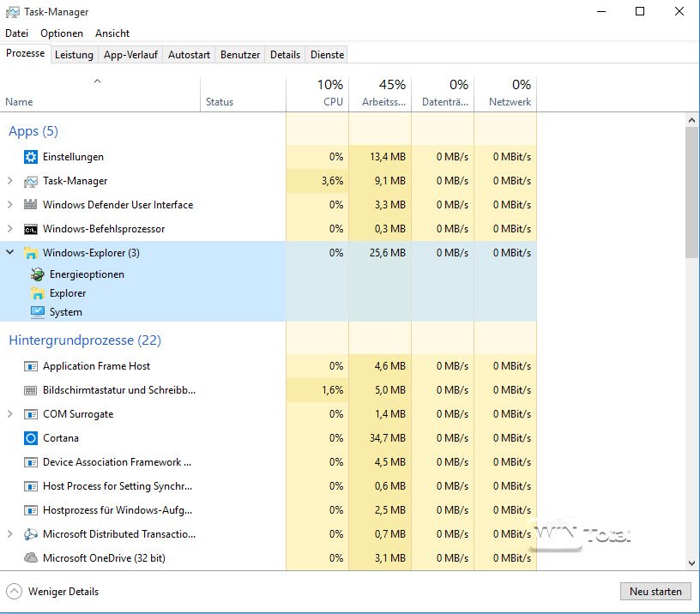This screenshot has width=700, height=614.
Task: Sort by the CPU column header
Action: pos(317,94)
